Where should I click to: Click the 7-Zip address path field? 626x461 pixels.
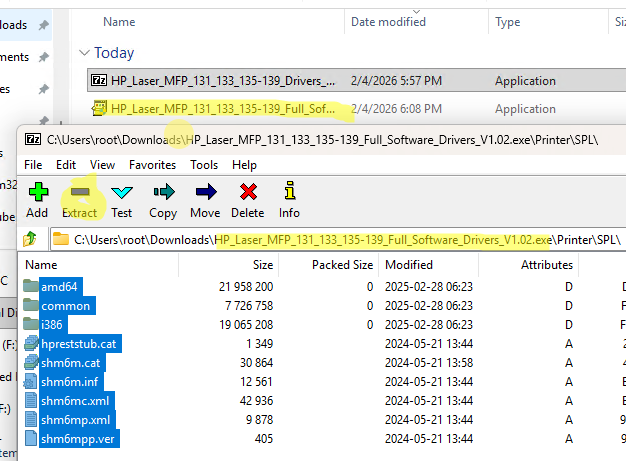tap(340, 240)
